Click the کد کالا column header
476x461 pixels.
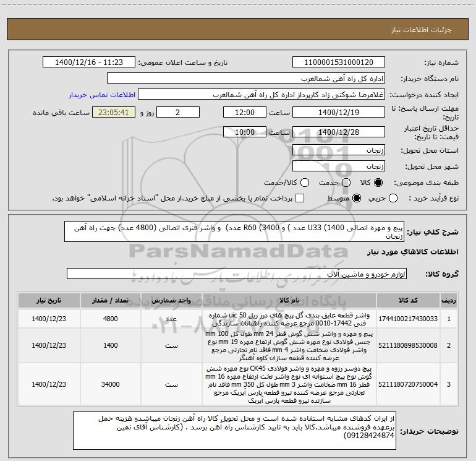coord(408,301)
